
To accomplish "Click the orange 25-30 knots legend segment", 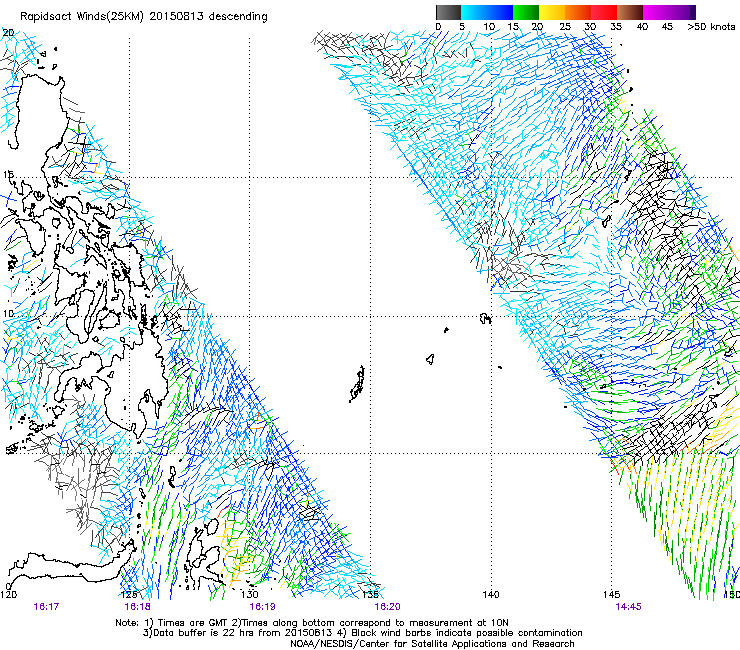I will [578, 12].
